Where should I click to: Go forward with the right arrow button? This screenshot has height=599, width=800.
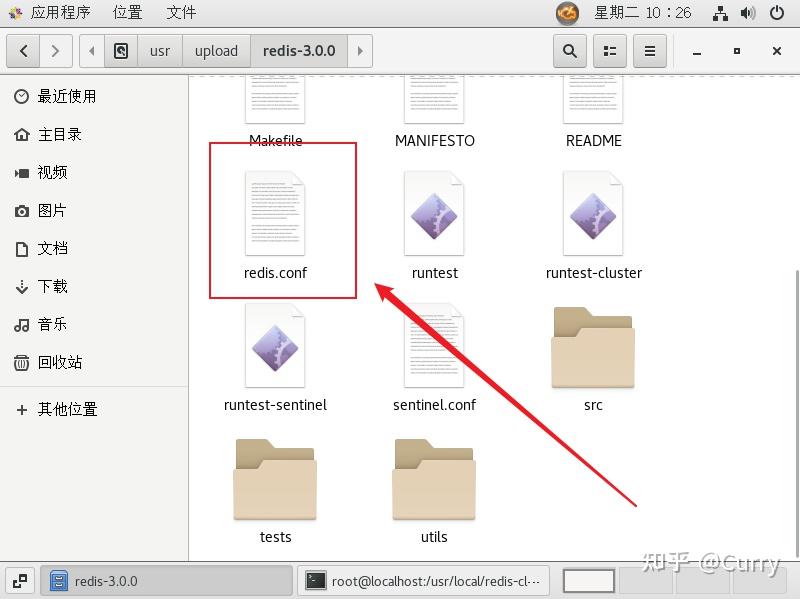tap(56, 51)
